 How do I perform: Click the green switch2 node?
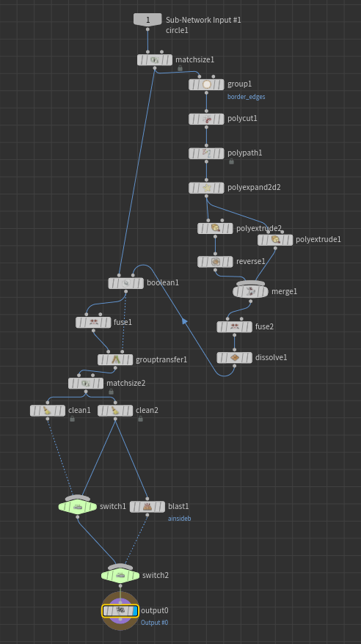(120, 576)
